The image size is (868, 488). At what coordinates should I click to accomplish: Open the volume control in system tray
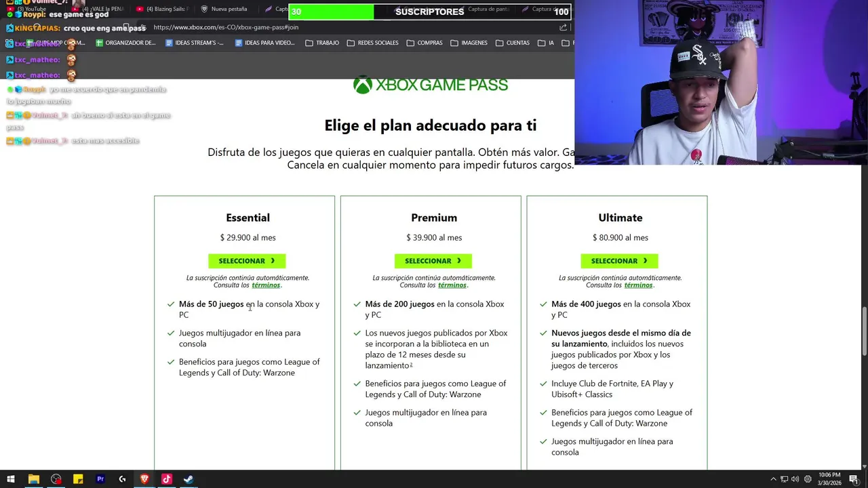point(795,479)
